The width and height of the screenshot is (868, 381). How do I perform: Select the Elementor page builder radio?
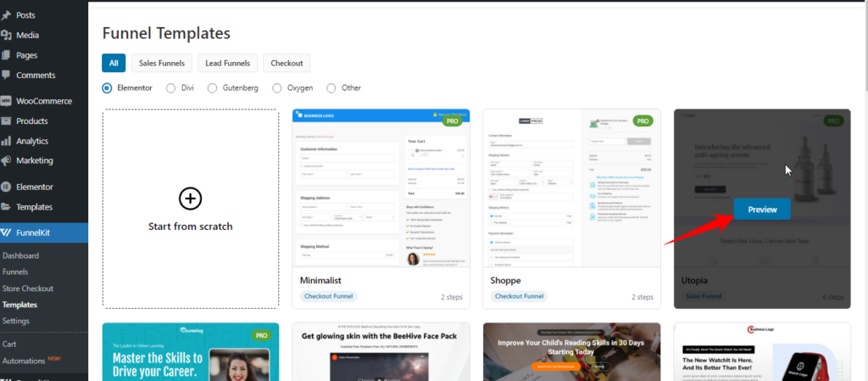[x=107, y=88]
